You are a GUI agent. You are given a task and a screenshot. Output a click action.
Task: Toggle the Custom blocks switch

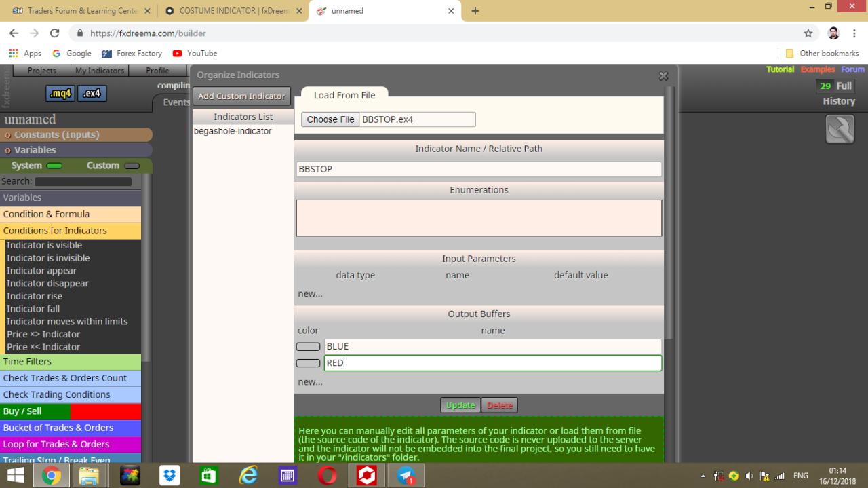(132, 166)
